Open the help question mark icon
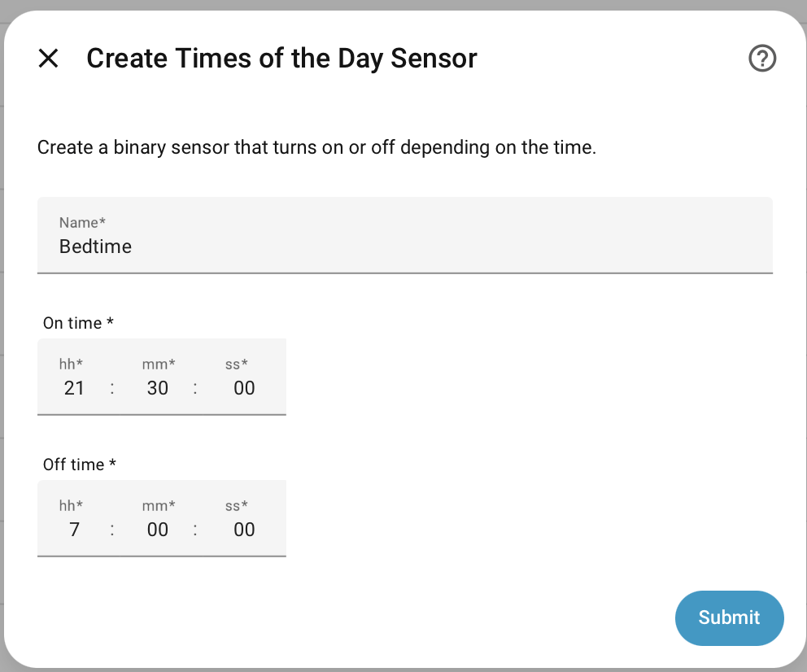Image resolution: width=807 pixels, height=672 pixels. click(x=762, y=58)
